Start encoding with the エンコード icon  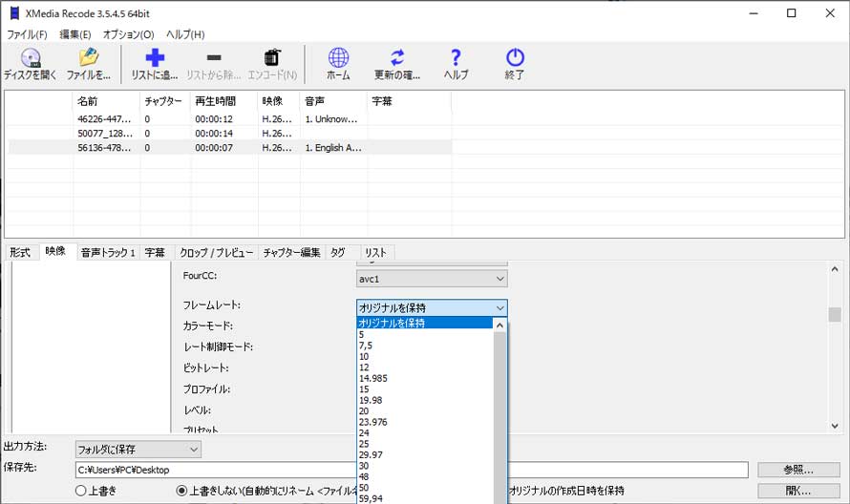tap(272, 64)
